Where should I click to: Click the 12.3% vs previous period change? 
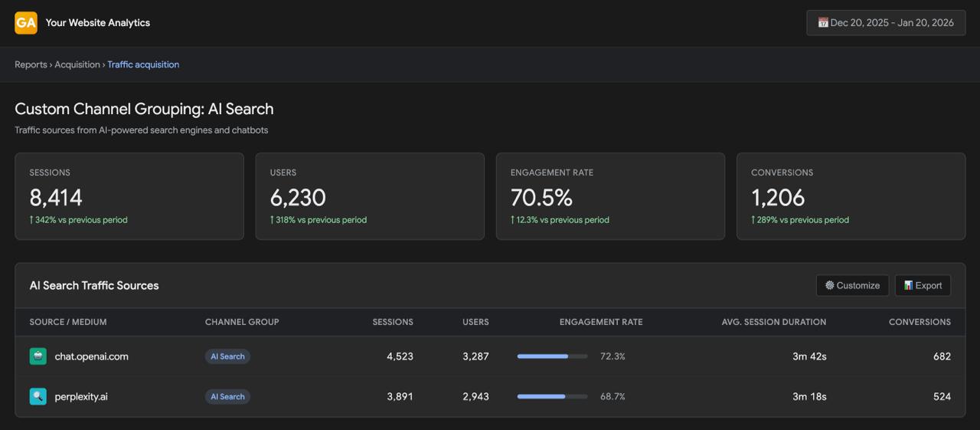pyautogui.click(x=560, y=220)
